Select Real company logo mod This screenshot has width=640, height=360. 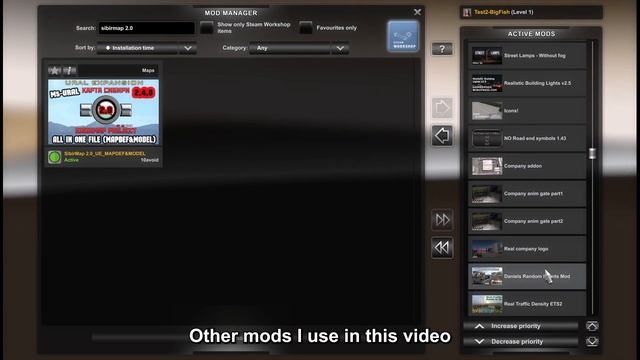click(527, 249)
